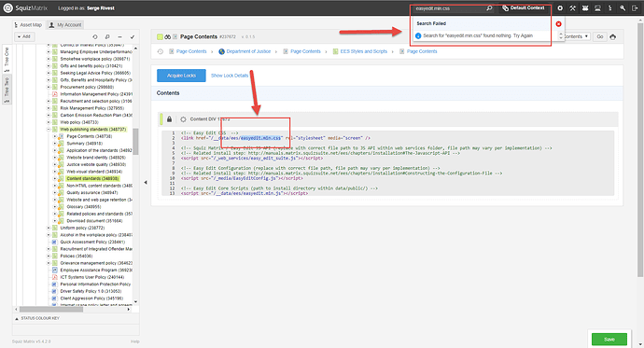This screenshot has height=348, width=644.
Task: Expand the Glossary tree node
Action: [x=55, y=207]
